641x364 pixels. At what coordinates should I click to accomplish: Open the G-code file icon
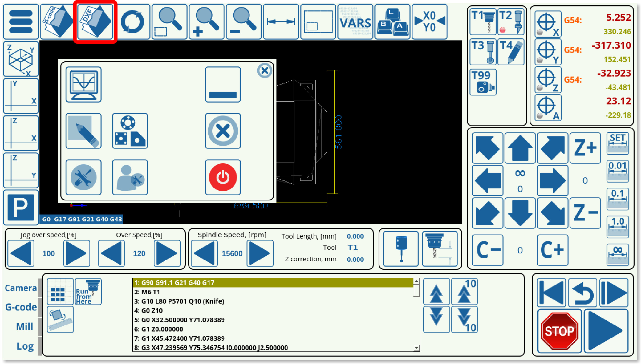(58, 22)
